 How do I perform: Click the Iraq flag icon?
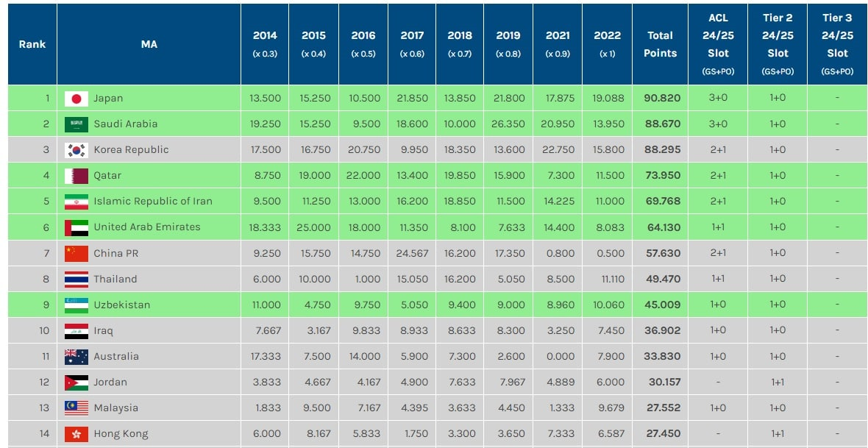pyautogui.click(x=77, y=331)
